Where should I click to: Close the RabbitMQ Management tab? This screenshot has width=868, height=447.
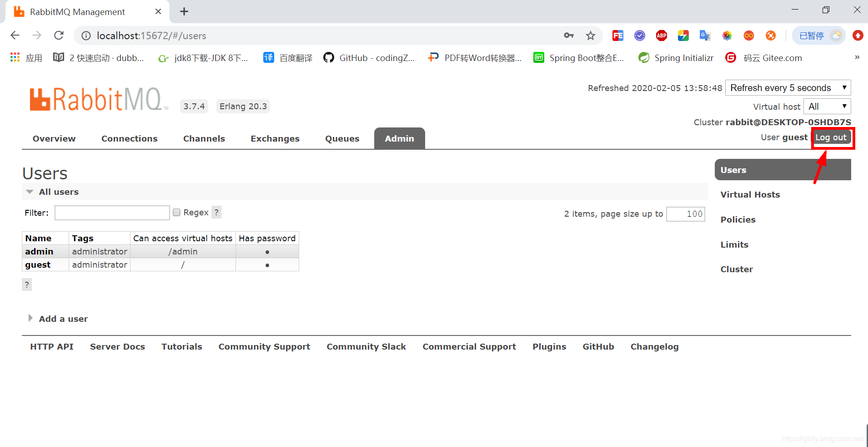coord(158,12)
